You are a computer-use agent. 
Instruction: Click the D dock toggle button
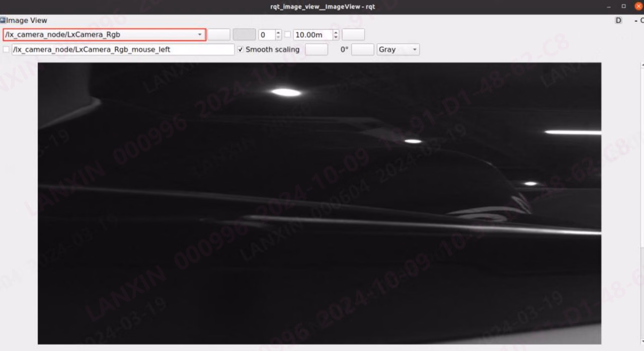[x=618, y=20]
